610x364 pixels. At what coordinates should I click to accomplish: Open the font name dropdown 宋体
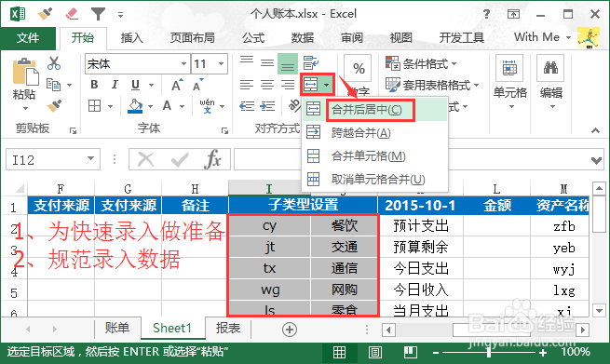184,63
